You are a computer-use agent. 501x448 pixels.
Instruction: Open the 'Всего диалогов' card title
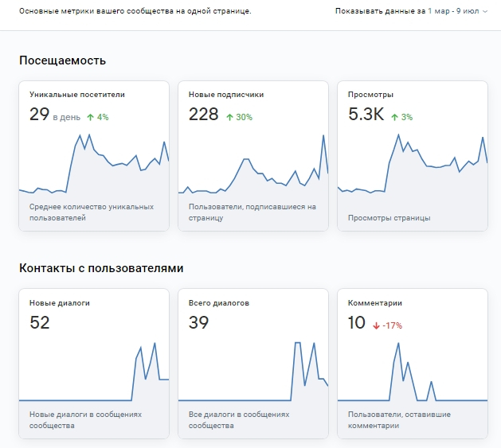point(219,302)
